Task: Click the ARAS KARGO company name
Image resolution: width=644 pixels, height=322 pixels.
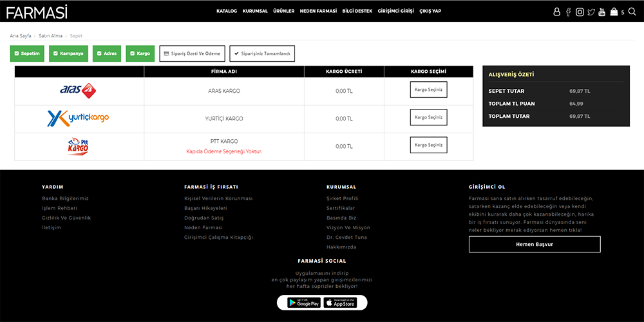Action: coord(224,91)
